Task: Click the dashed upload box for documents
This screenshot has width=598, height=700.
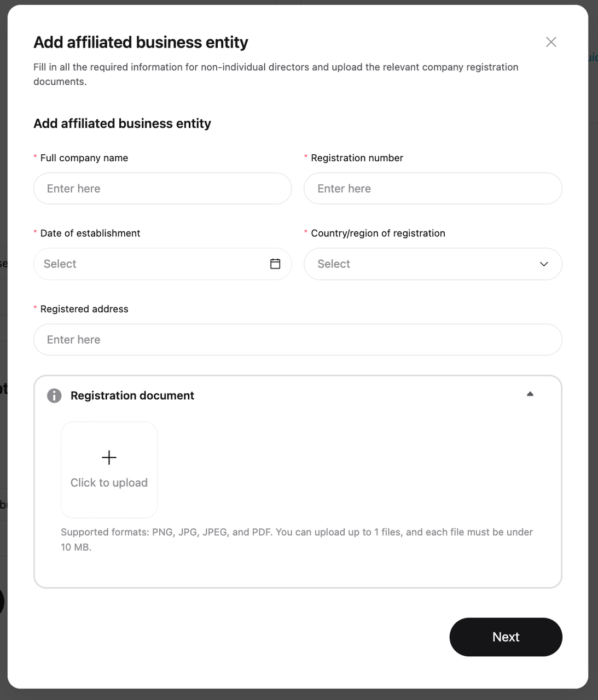Action: (x=109, y=469)
